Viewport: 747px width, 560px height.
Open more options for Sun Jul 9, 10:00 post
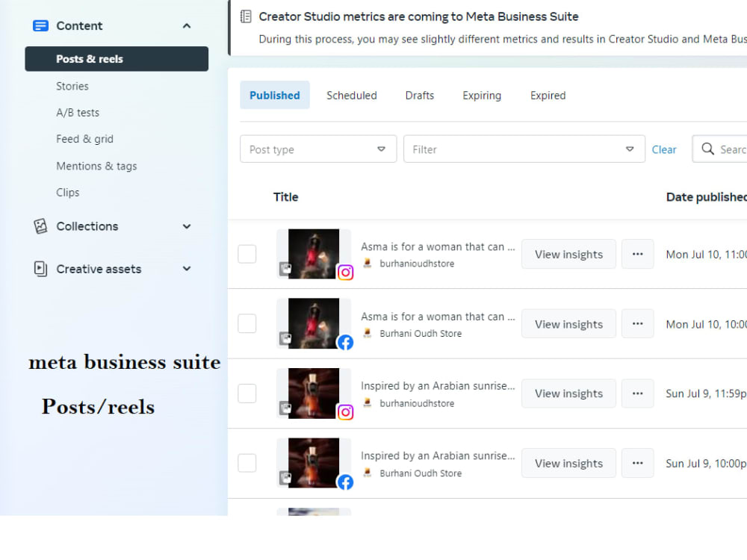pos(637,463)
